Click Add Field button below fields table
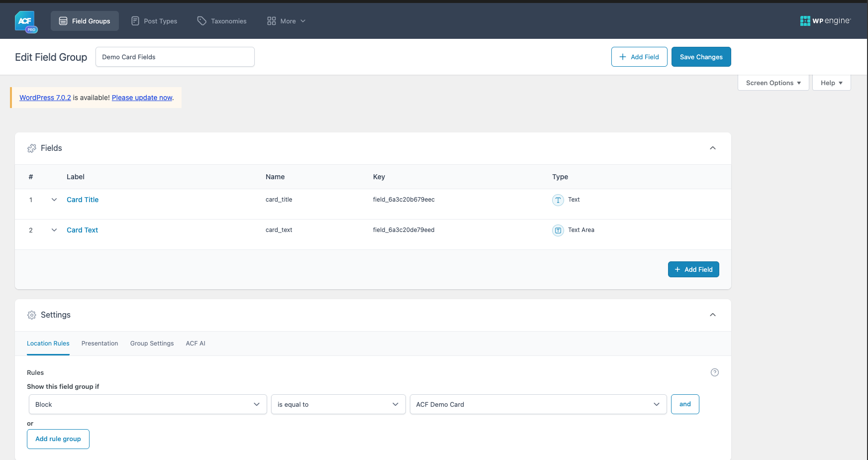This screenshot has width=868, height=460. [693, 269]
